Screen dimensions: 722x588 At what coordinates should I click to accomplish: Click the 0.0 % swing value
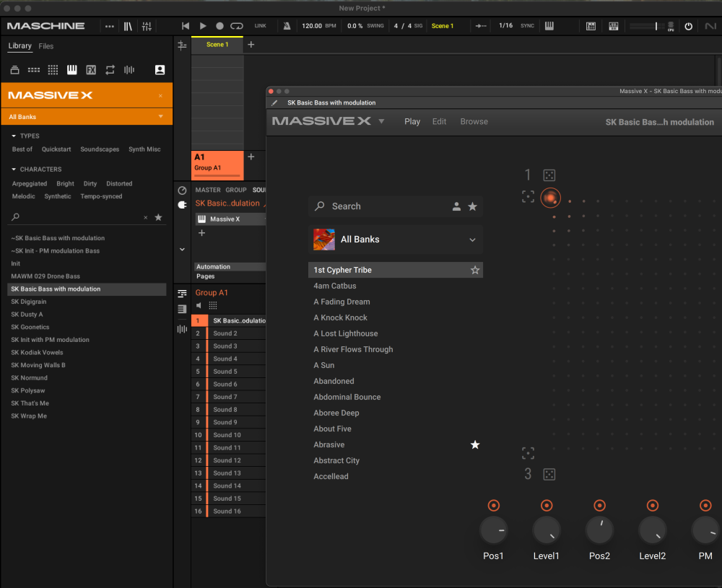click(x=355, y=26)
